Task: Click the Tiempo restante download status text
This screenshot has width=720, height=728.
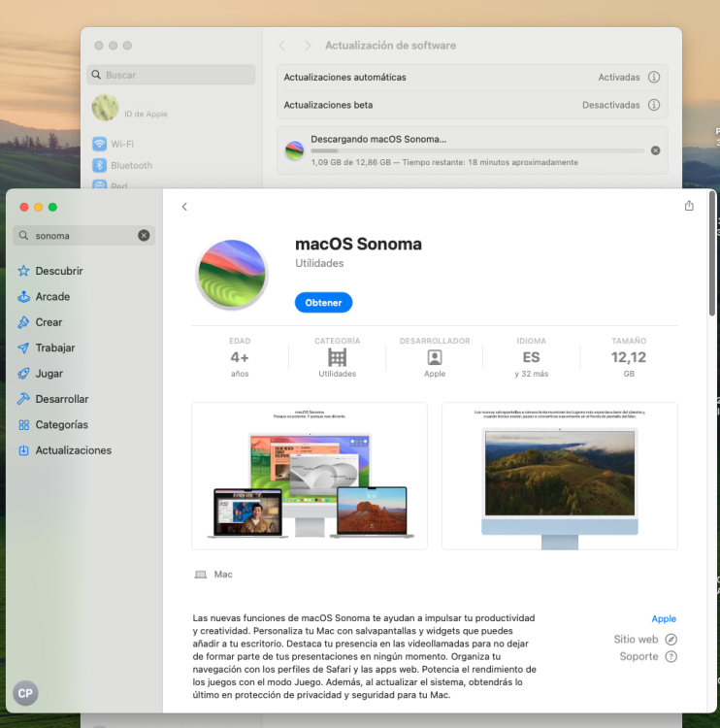Action: [490, 162]
